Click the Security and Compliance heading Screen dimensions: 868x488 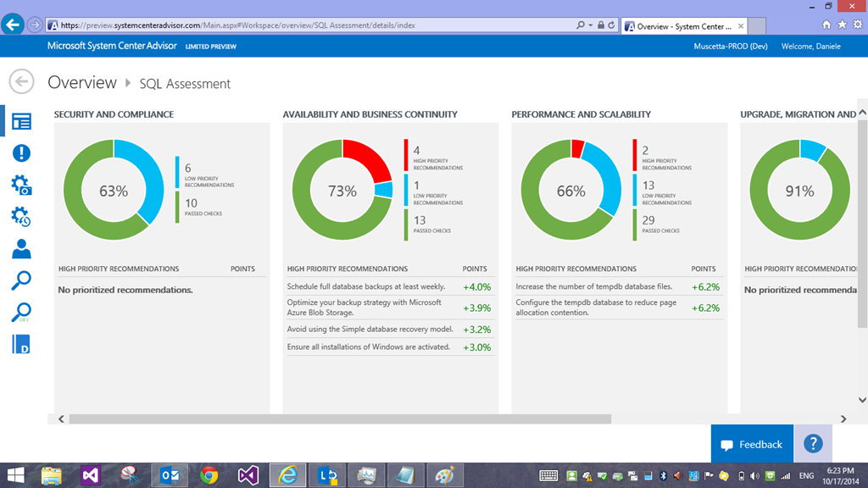(x=114, y=114)
